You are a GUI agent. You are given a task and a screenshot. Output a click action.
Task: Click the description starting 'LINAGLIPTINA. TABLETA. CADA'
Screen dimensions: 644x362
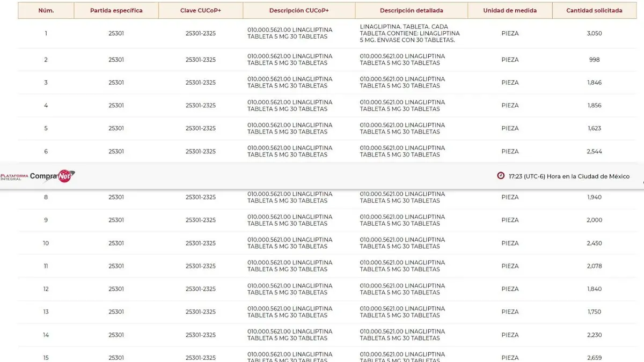tap(410, 33)
